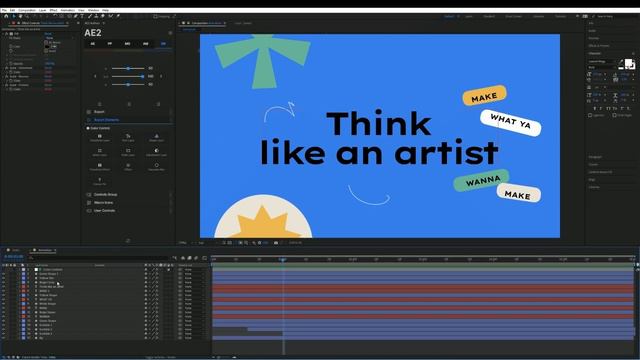The image size is (640, 360).
Task: Click the timeline playhead marker
Action: pos(283,259)
